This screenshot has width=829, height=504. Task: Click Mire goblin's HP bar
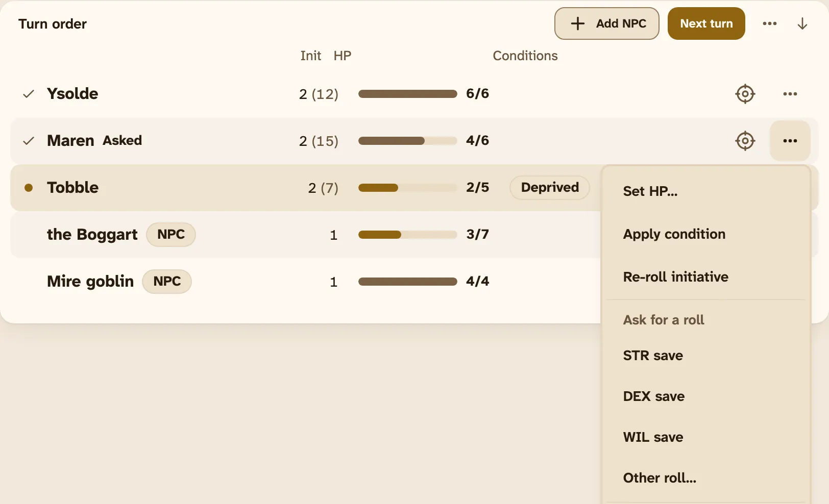408,282
